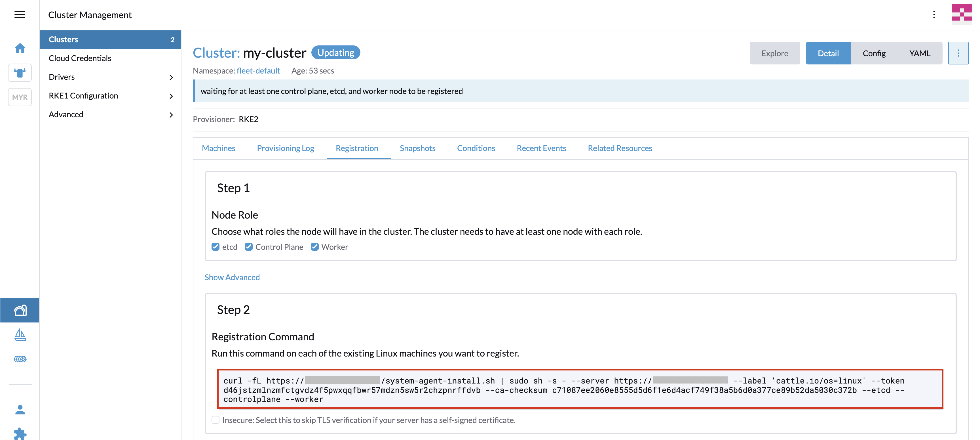The image size is (980, 440).
Task: Uncheck the Worker role checkbox
Action: click(x=315, y=247)
